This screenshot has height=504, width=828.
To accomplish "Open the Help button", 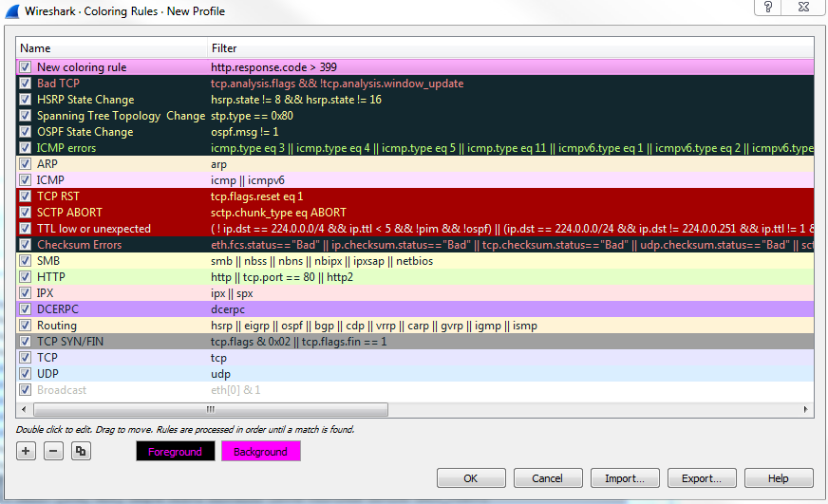I will [779, 478].
